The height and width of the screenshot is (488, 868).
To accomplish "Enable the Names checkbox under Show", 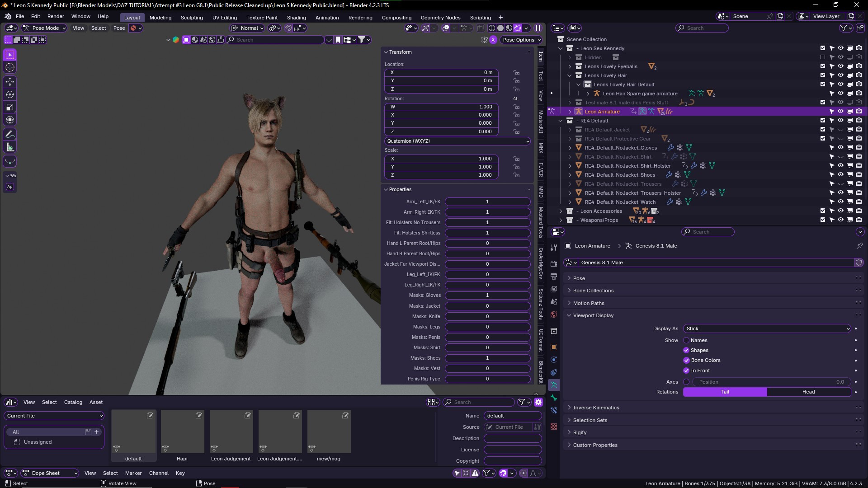I will point(686,340).
